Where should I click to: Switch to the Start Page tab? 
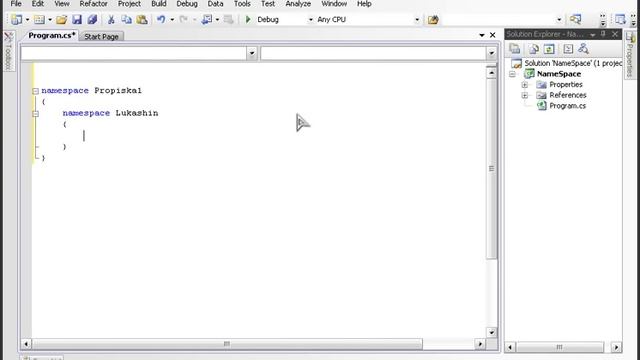point(101,36)
